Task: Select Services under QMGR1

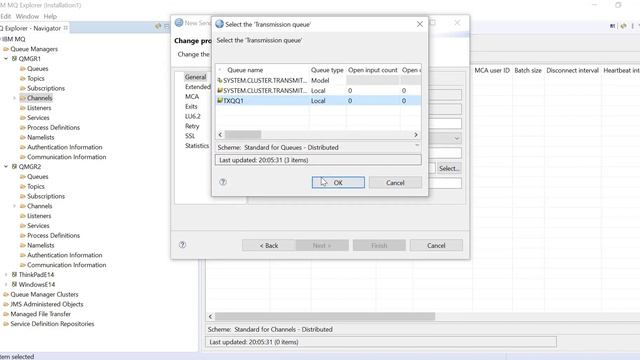Action: coord(38,118)
